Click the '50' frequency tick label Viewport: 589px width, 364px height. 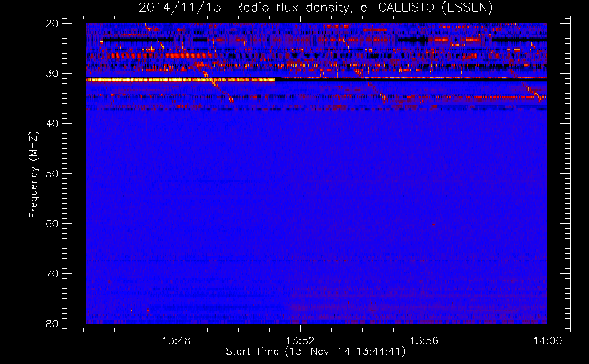tap(52, 174)
